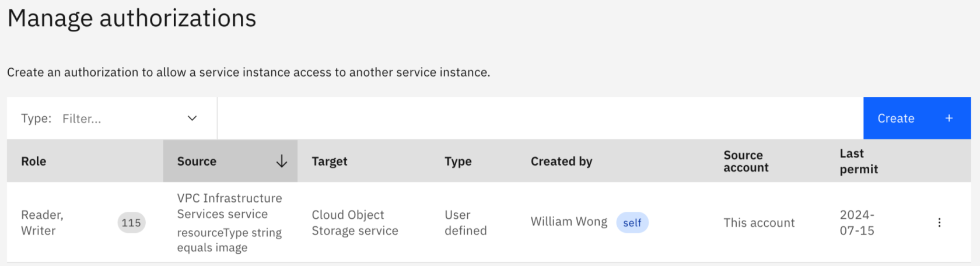
Task: Click Cloud Object Storage service target
Action: [x=355, y=223]
